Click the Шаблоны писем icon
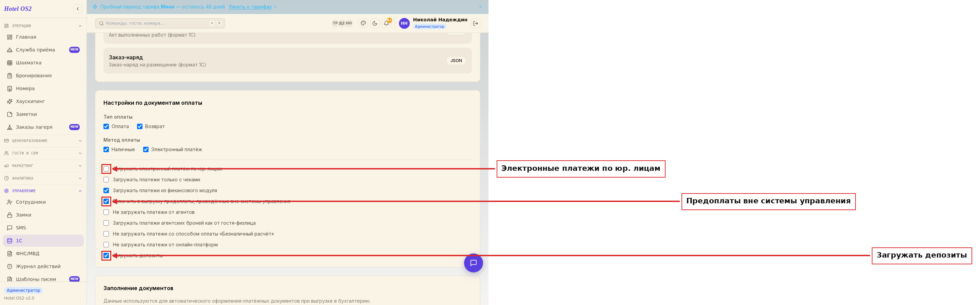 10,279
